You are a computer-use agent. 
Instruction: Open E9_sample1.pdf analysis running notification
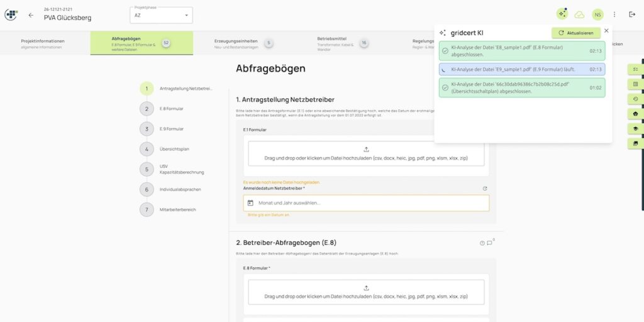pyautogui.click(x=522, y=69)
